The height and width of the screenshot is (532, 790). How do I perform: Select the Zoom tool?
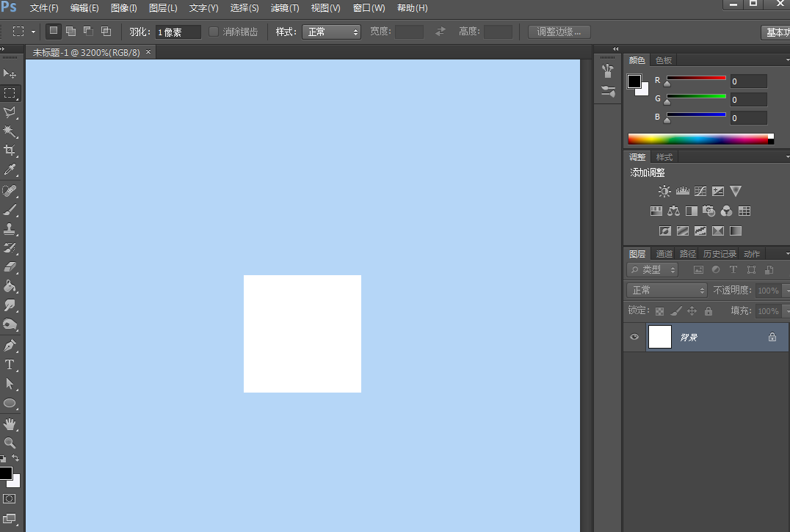point(10,443)
